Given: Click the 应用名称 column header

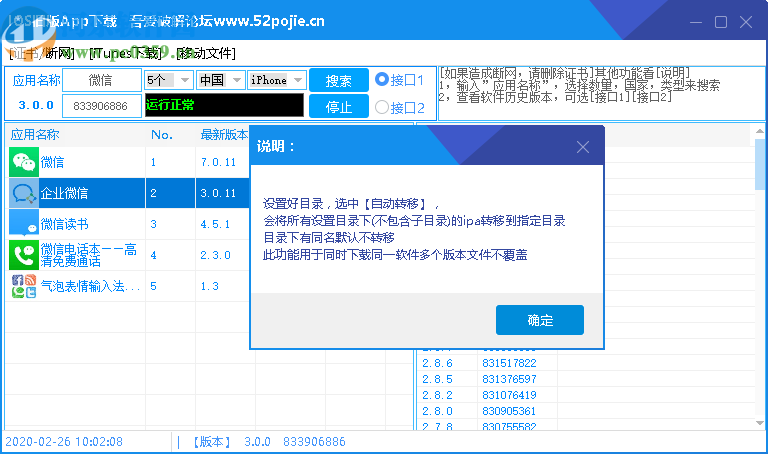Looking at the screenshot, I should point(35,135).
